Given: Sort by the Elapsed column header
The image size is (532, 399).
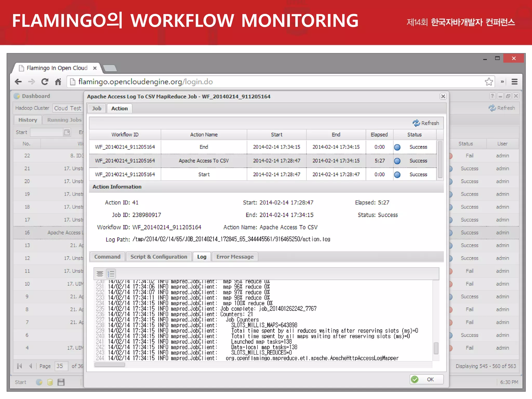Looking at the screenshot, I should pyautogui.click(x=379, y=135).
